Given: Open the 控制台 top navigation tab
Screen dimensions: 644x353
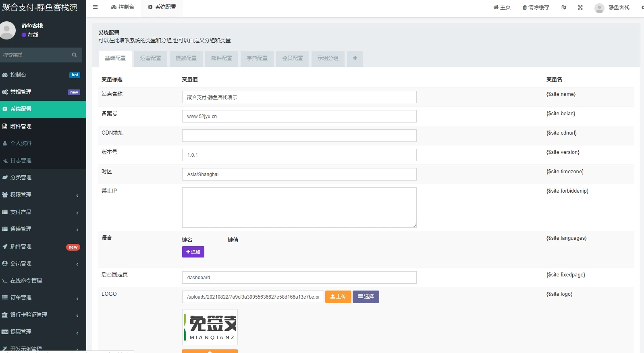Looking at the screenshot, I should coord(123,7).
